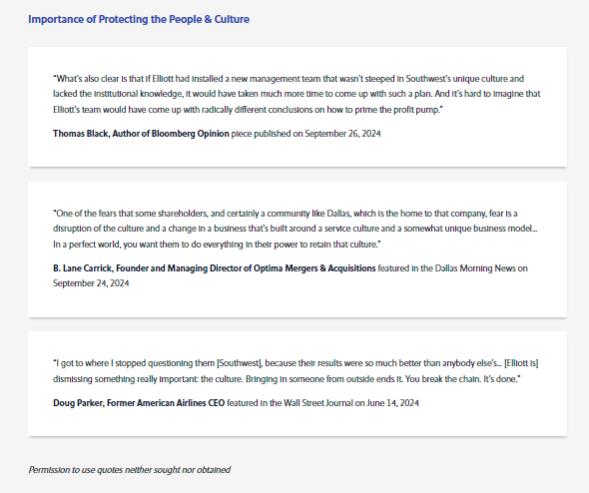Click 'Former American Airlines CEO' text
Screen dimensions: 589x493
pos(166,403)
